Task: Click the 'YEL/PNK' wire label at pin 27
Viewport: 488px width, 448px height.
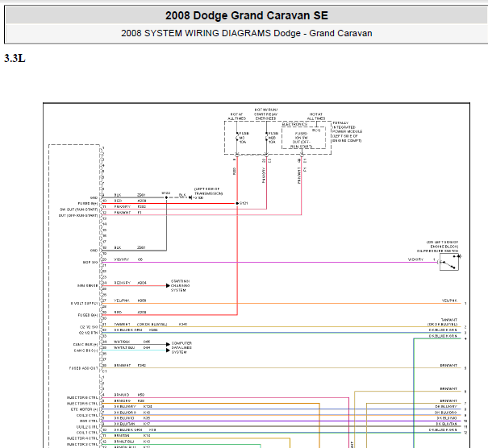Action: click(122, 301)
